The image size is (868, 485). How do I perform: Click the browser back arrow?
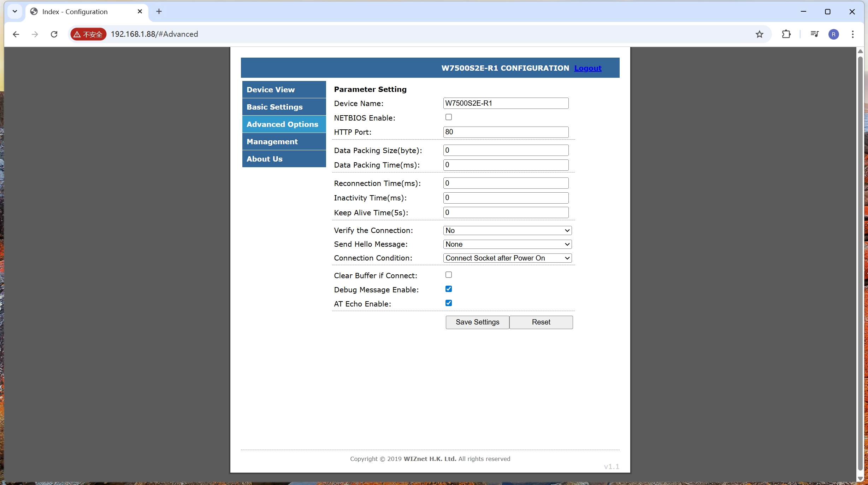(16, 34)
